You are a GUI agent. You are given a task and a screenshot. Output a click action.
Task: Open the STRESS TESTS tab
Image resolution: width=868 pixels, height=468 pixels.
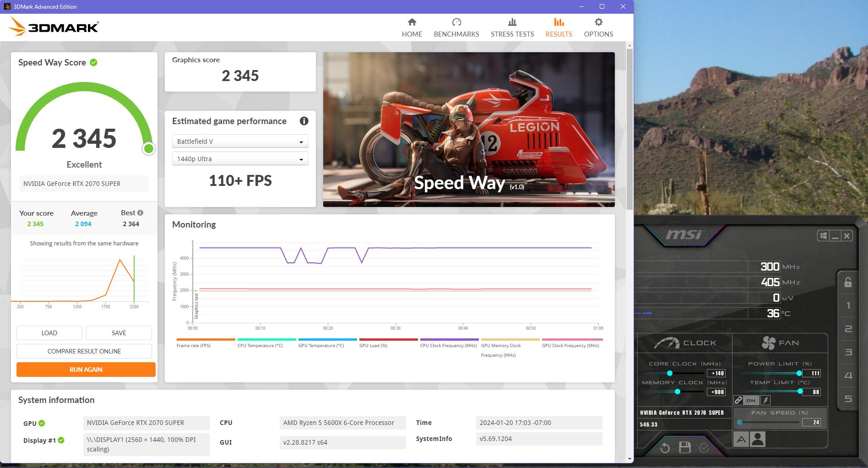point(512,27)
